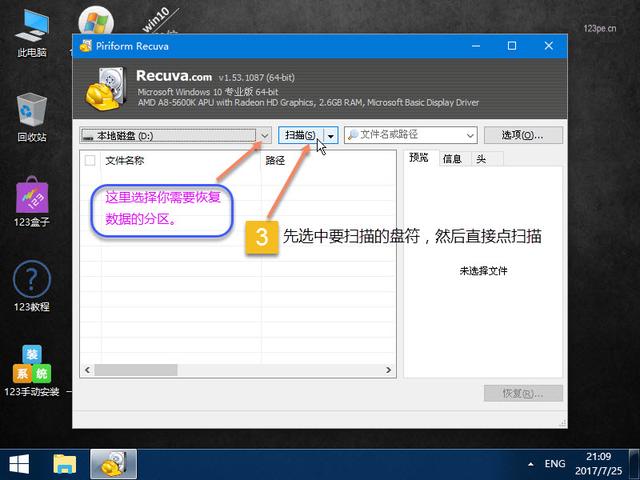
Task: Launch the 123手动安装 desktop shortcut
Action: [x=31, y=371]
